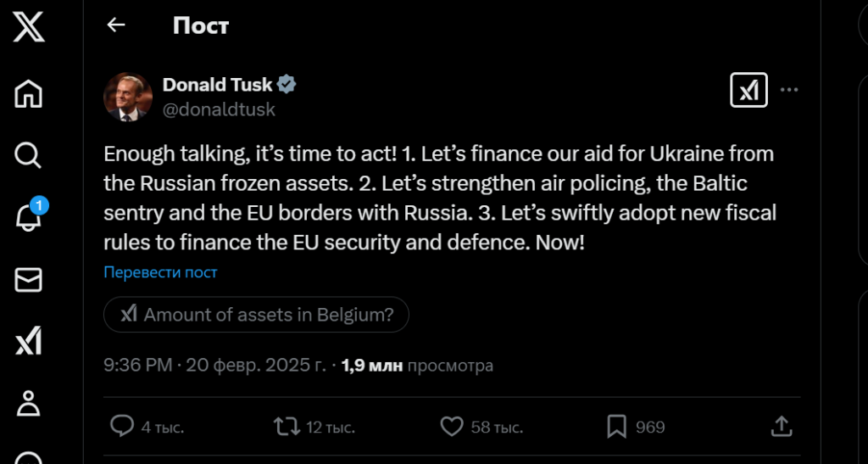Bookmark the Donald Tusk post
The height and width of the screenshot is (464, 868).
616,426
